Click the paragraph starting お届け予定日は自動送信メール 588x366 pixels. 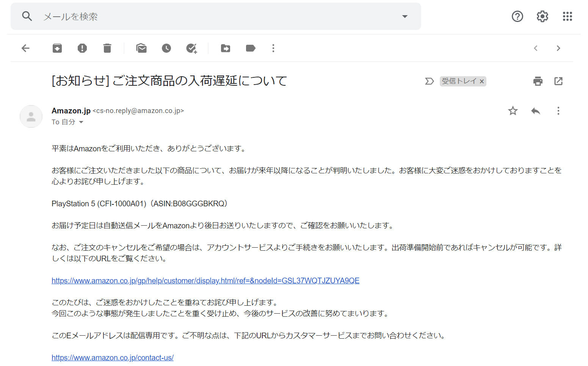coord(224,226)
